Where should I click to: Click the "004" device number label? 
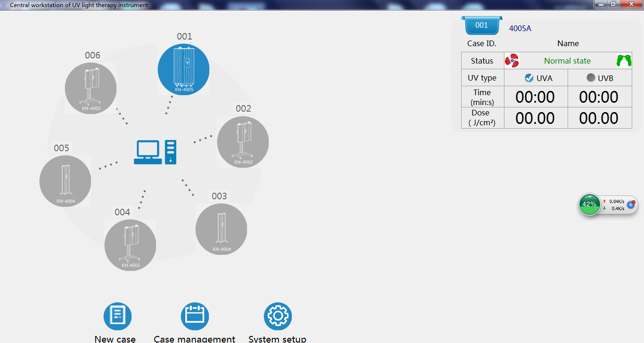pos(122,212)
